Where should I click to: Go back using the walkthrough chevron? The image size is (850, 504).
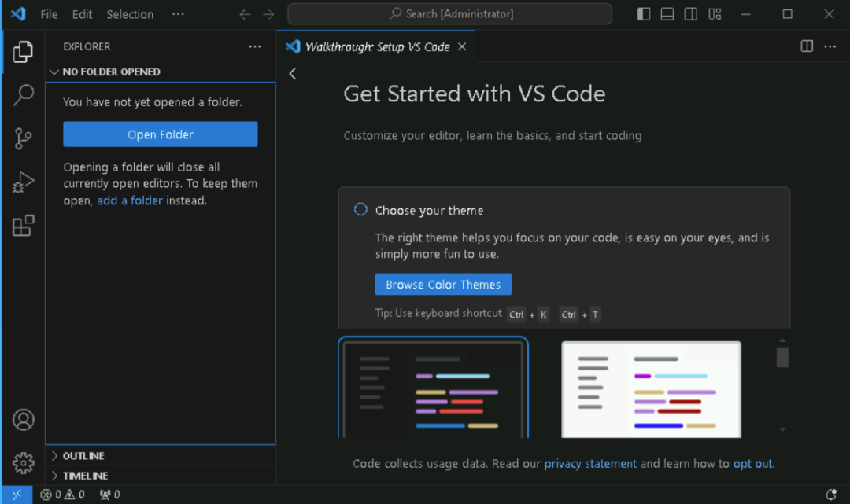click(293, 74)
